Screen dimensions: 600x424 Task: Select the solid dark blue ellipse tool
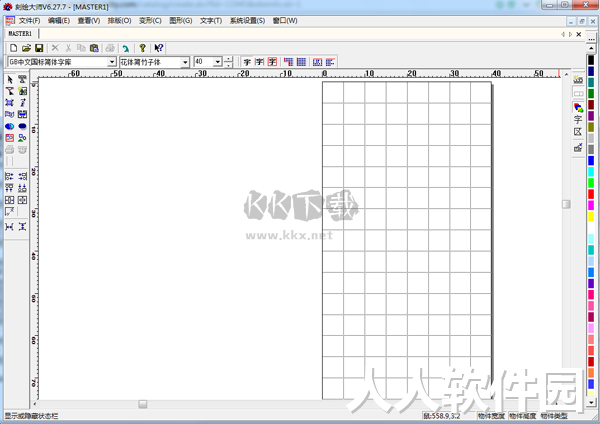(x=23, y=126)
